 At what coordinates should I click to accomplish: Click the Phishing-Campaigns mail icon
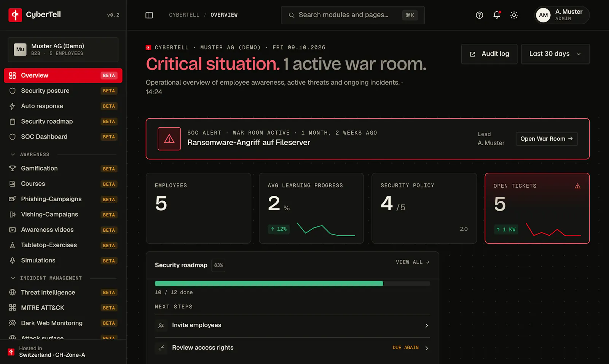[x=13, y=199]
